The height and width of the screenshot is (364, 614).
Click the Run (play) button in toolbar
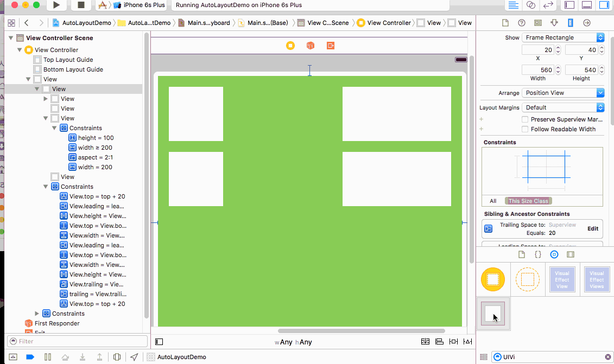(x=56, y=5)
